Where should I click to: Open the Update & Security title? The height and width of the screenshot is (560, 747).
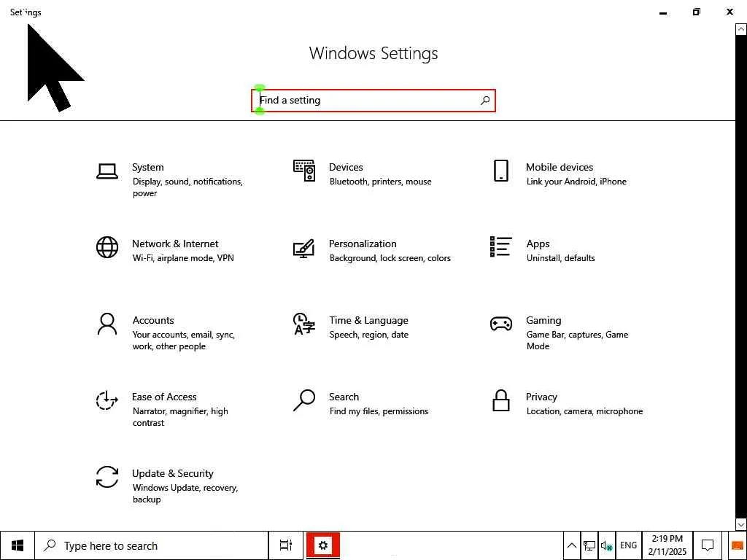[172, 473]
